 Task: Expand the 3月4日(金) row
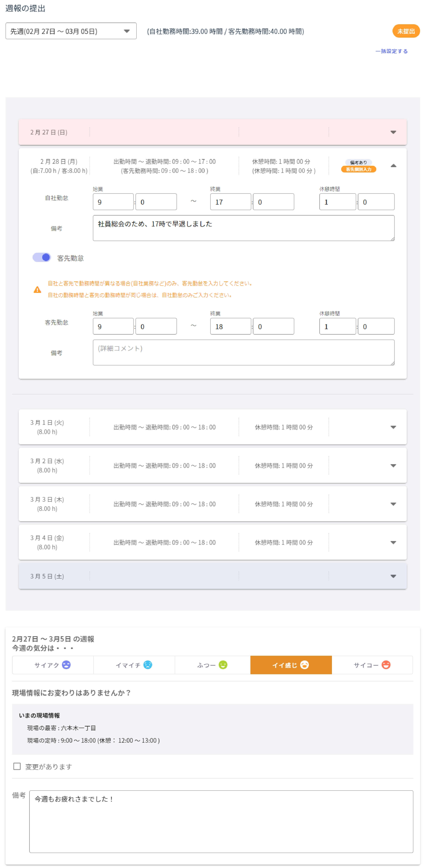393,542
